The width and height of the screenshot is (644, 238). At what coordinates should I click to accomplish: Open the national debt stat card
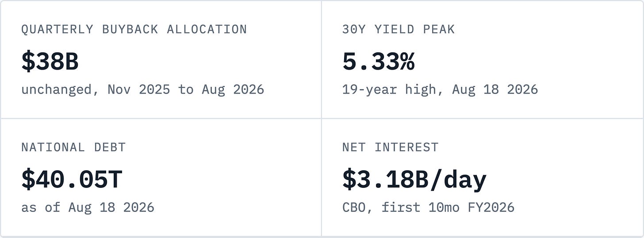[161, 177]
